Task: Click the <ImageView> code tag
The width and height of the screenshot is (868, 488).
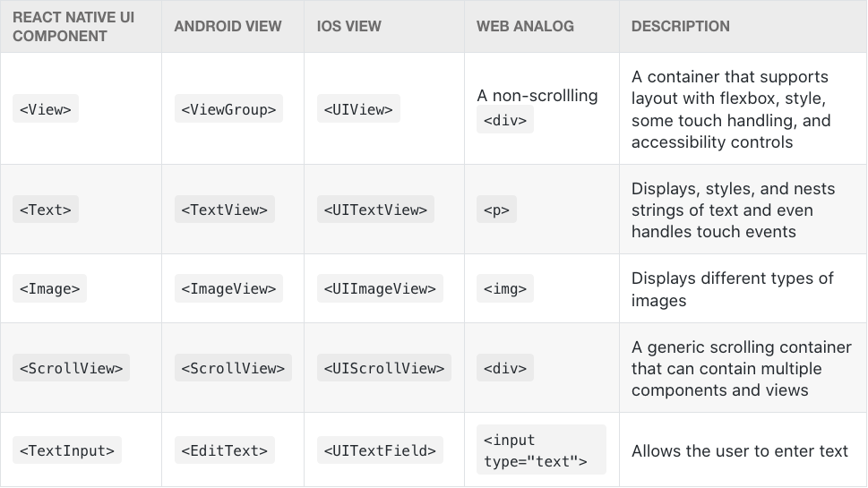Action: (x=228, y=288)
